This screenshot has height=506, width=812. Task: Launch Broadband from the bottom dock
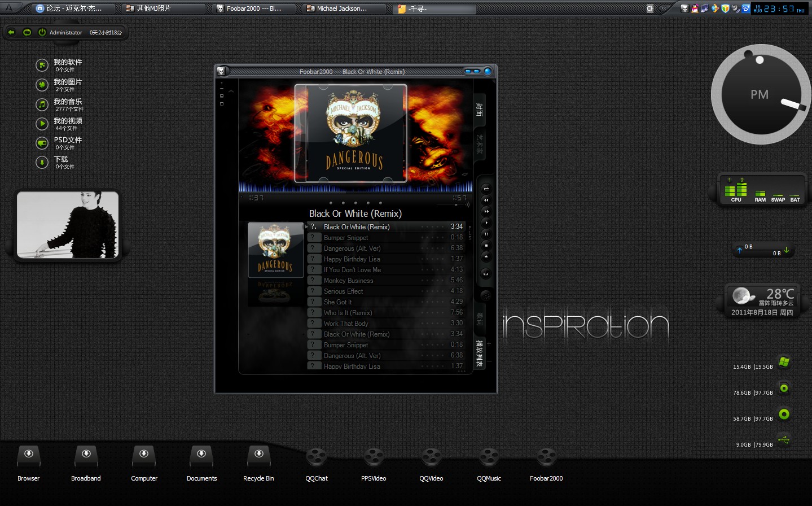pyautogui.click(x=86, y=463)
